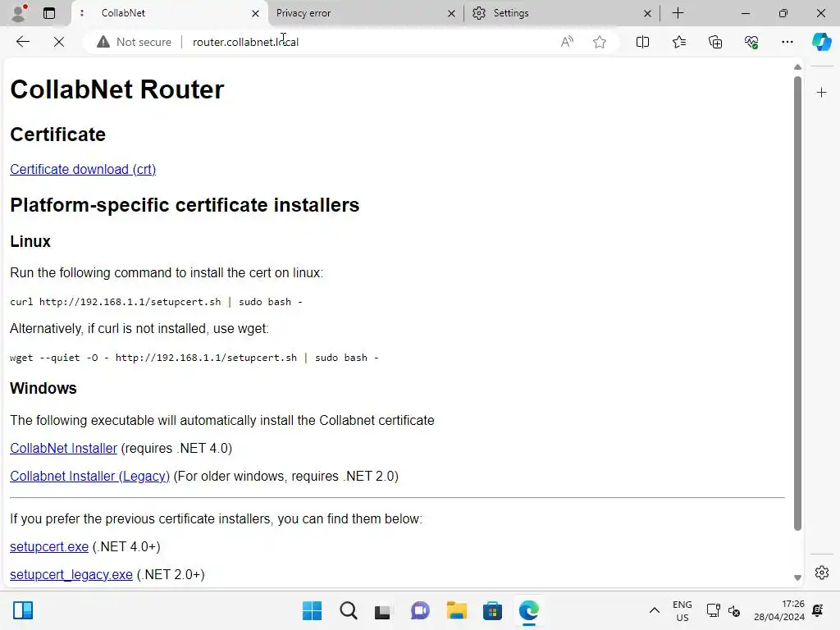
Task: Open File Explorer from taskbar
Action: click(x=456, y=610)
